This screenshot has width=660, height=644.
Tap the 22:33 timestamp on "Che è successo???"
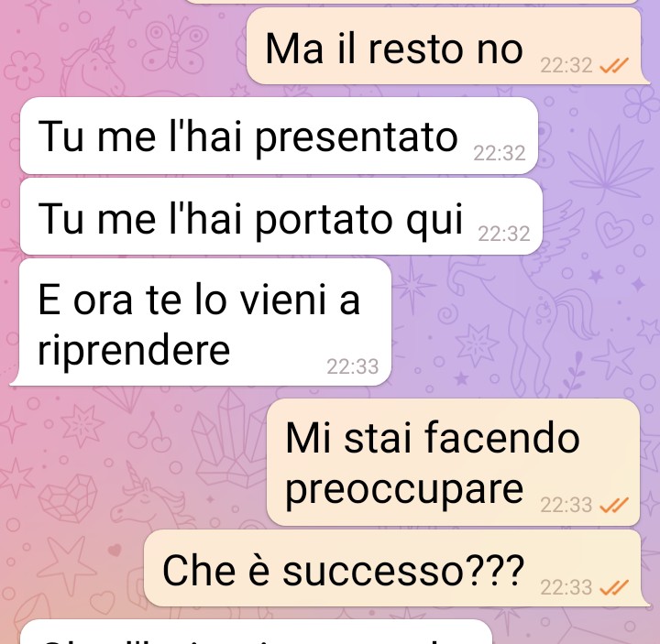pos(566,587)
